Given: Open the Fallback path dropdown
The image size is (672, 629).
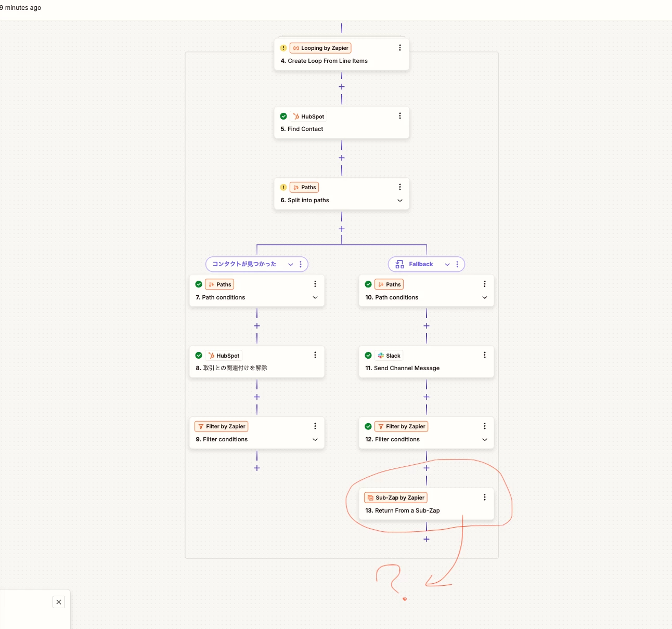Looking at the screenshot, I should tap(447, 264).
